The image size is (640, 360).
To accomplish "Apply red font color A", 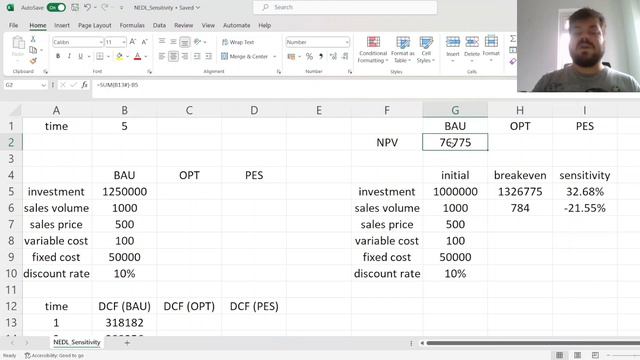I will (138, 56).
